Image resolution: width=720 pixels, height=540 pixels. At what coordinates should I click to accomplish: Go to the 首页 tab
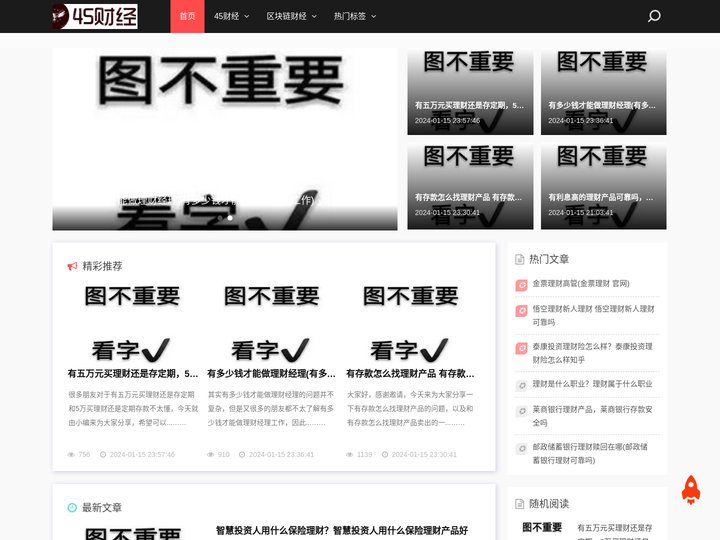click(x=187, y=17)
